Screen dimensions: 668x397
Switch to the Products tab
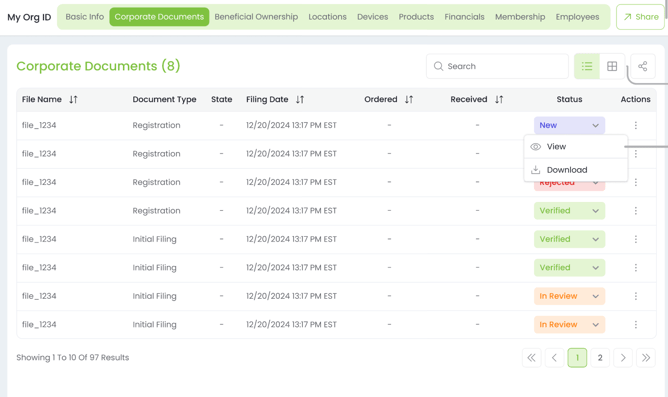coord(416,17)
